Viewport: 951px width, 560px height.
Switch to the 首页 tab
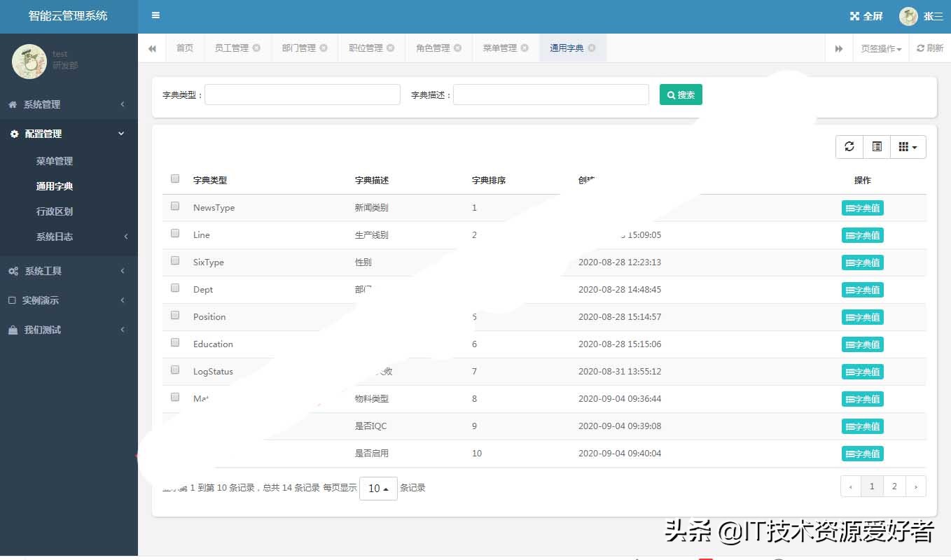[185, 48]
